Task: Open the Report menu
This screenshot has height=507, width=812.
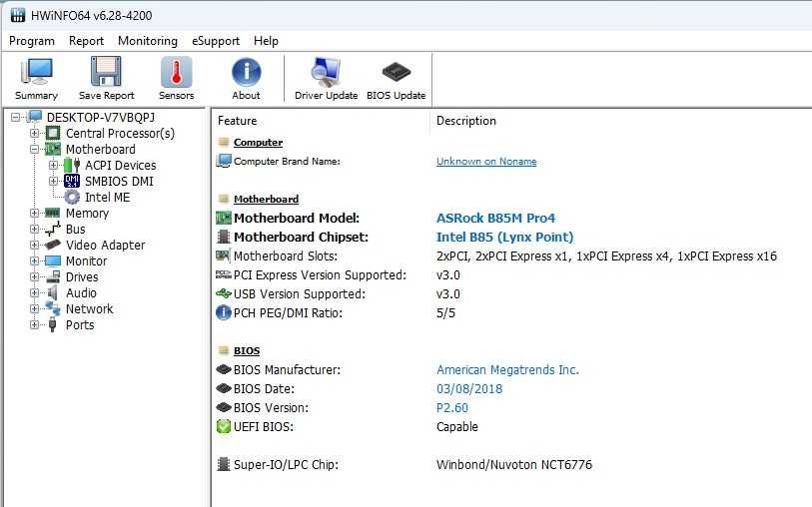Action: [86, 41]
